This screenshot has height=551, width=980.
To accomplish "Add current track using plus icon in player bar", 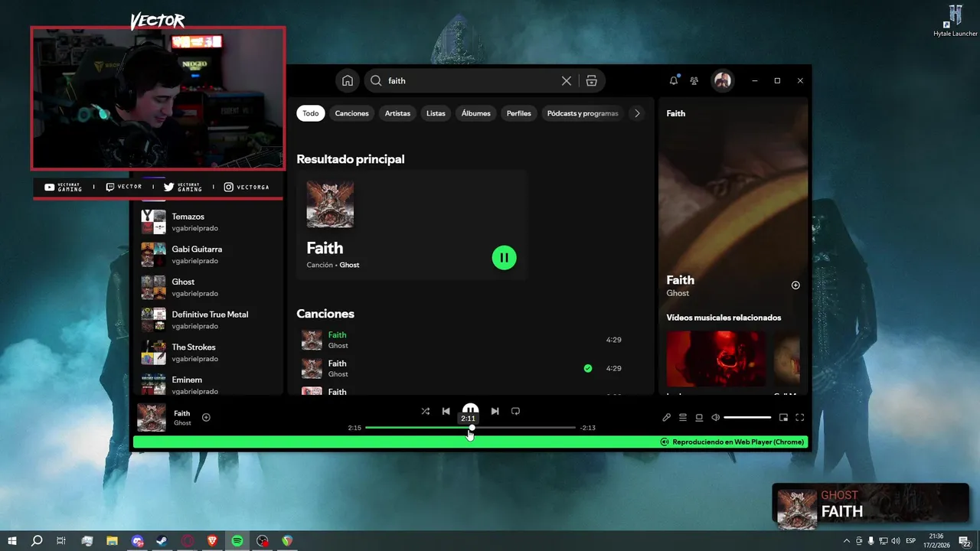I will pyautogui.click(x=206, y=417).
